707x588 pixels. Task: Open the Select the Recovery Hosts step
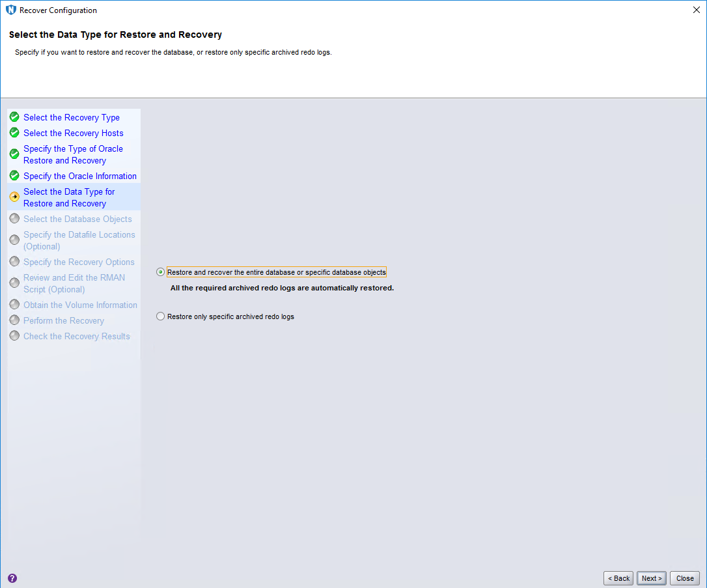tap(73, 133)
